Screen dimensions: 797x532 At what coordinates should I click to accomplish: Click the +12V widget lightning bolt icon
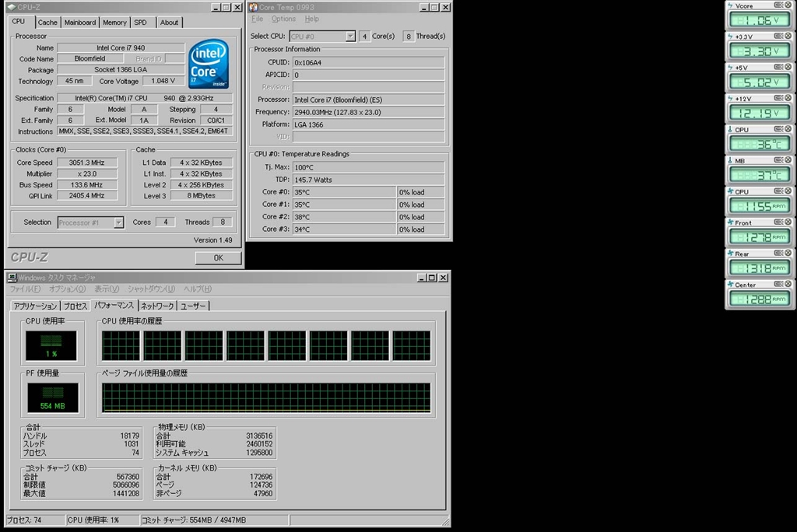click(x=730, y=99)
